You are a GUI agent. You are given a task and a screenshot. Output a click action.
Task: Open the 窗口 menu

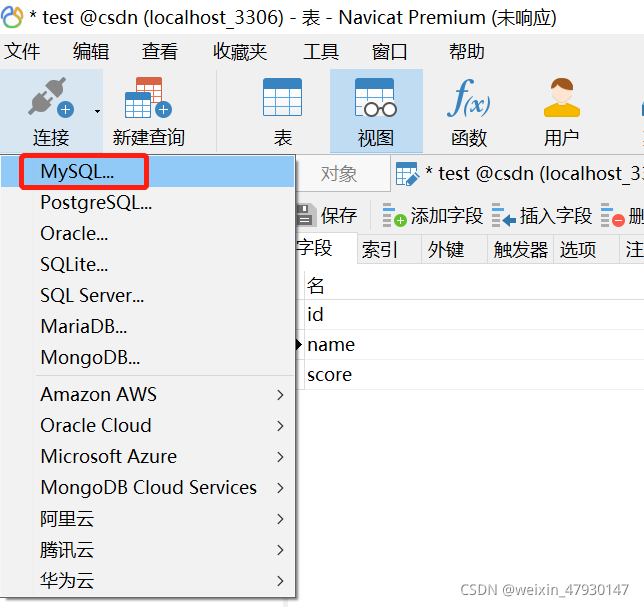point(389,52)
